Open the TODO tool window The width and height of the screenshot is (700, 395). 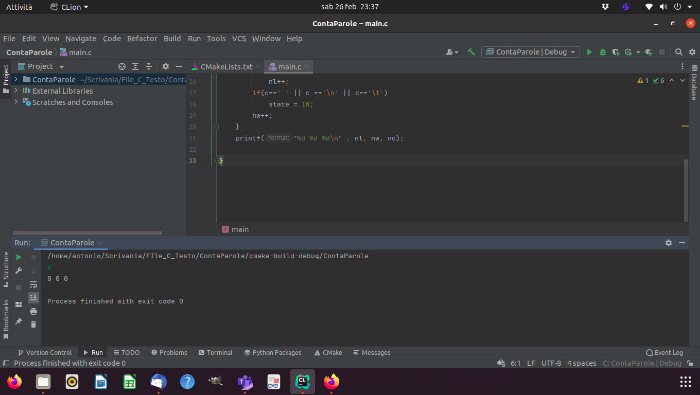click(127, 353)
